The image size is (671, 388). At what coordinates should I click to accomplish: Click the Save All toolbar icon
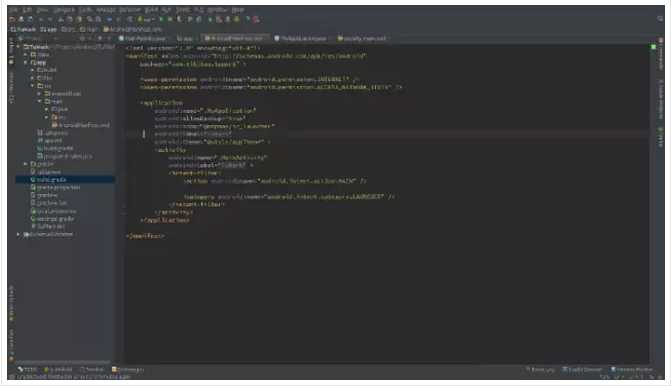(x=21, y=19)
